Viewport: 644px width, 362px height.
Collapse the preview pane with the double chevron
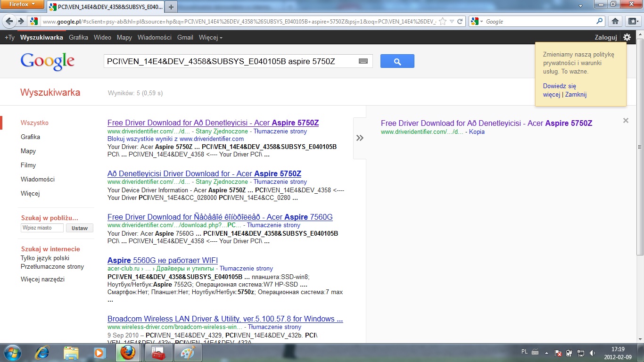[x=360, y=138]
